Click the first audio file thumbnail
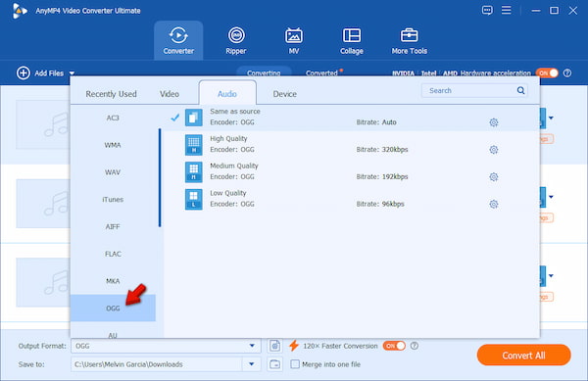The image size is (588, 381). (43, 124)
